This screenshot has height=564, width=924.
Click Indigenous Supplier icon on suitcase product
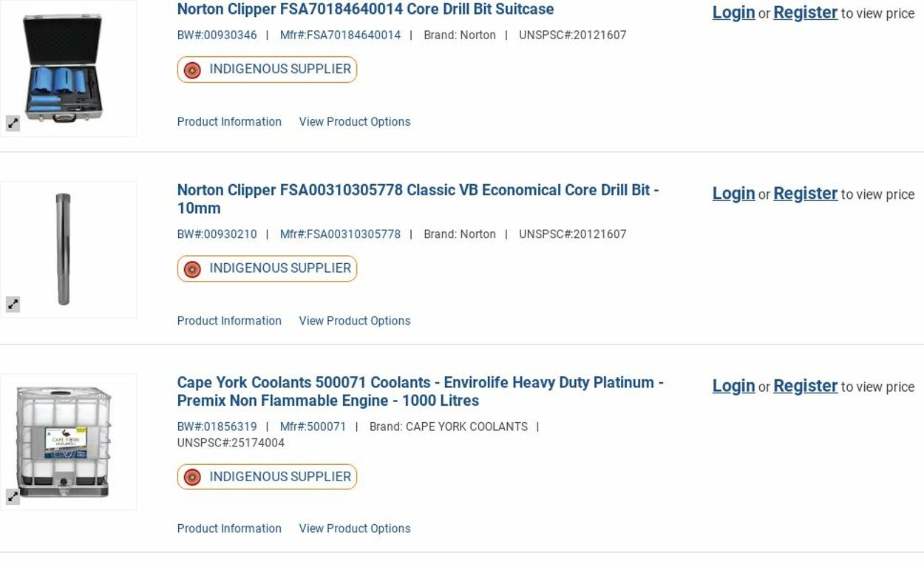pos(192,70)
